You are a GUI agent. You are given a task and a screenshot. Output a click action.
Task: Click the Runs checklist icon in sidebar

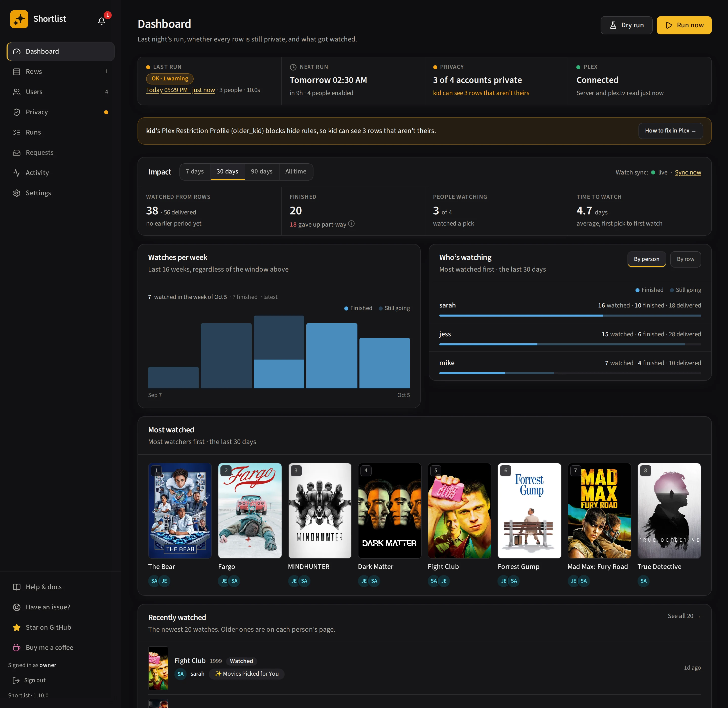[17, 132]
